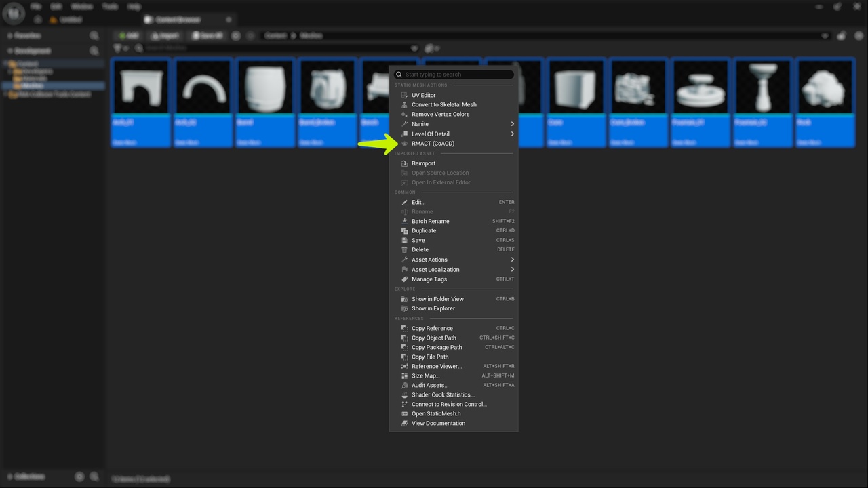Select Copy Reference
This screenshot has height=488, width=868.
454,328
